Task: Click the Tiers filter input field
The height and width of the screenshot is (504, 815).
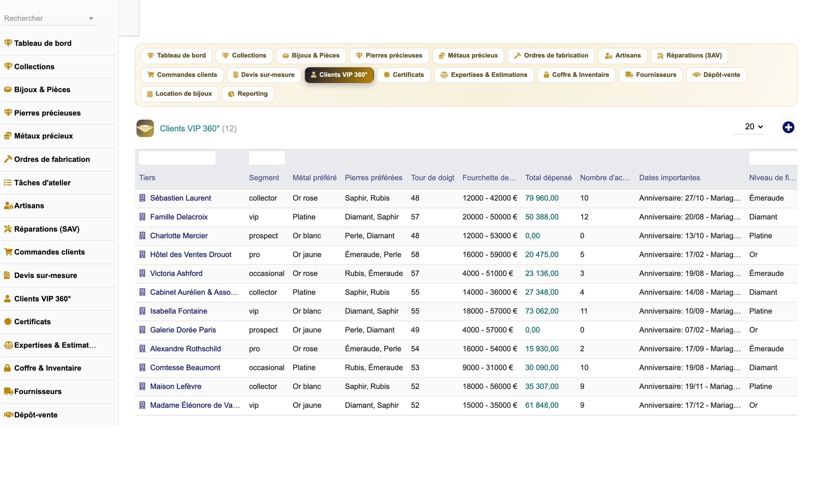Action: 177,158
